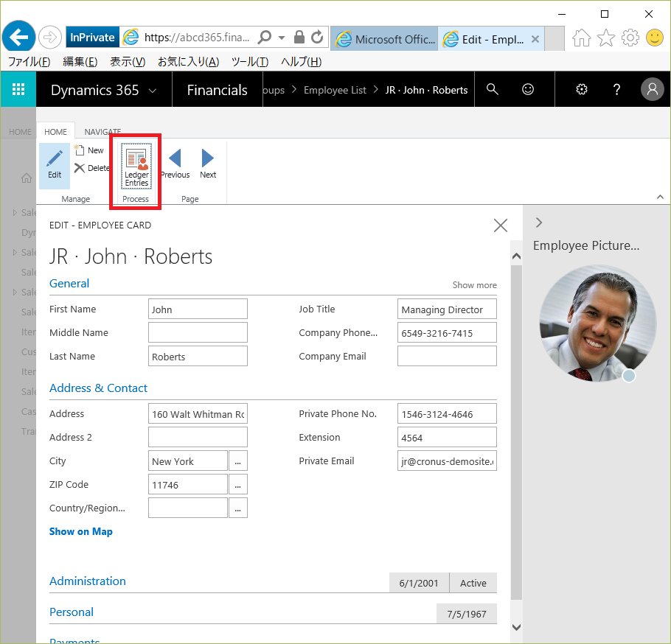Open the Help question mark
This screenshot has width=671, height=644.
coord(616,89)
